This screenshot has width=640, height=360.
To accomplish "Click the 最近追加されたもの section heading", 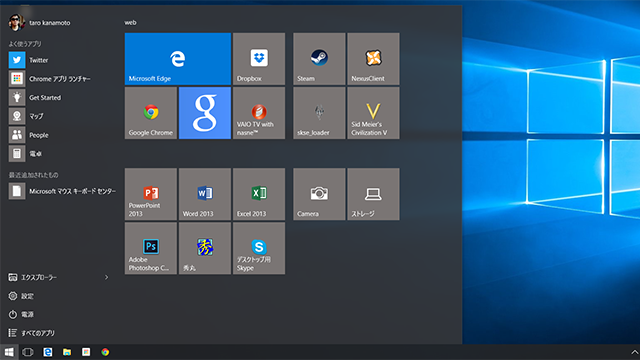I will pyautogui.click(x=33, y=175).
